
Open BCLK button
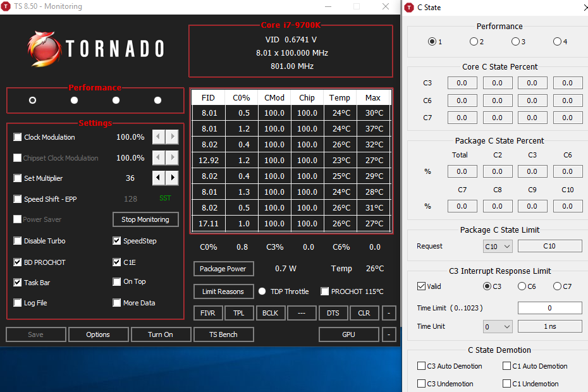tap(271, 313)
